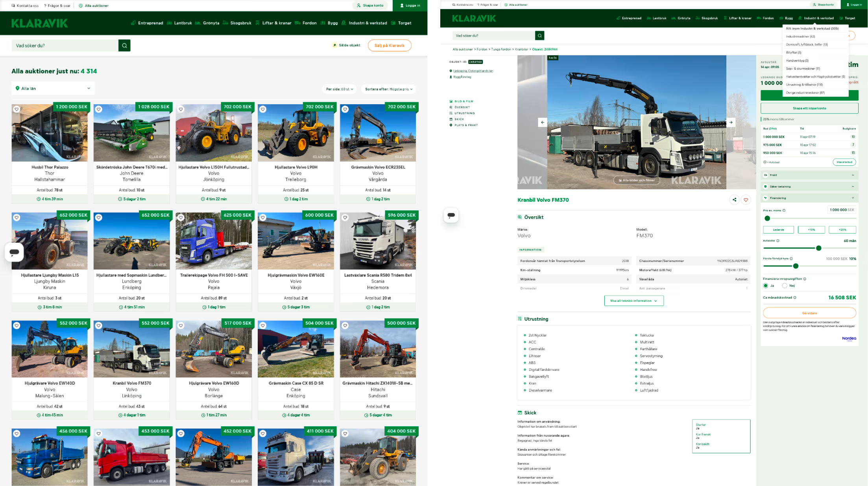Click the heart icon on Lastväxlare Scania R580 card
This screenshot has width=868, height=486.
pyautogui.click(x=345, y=217)
